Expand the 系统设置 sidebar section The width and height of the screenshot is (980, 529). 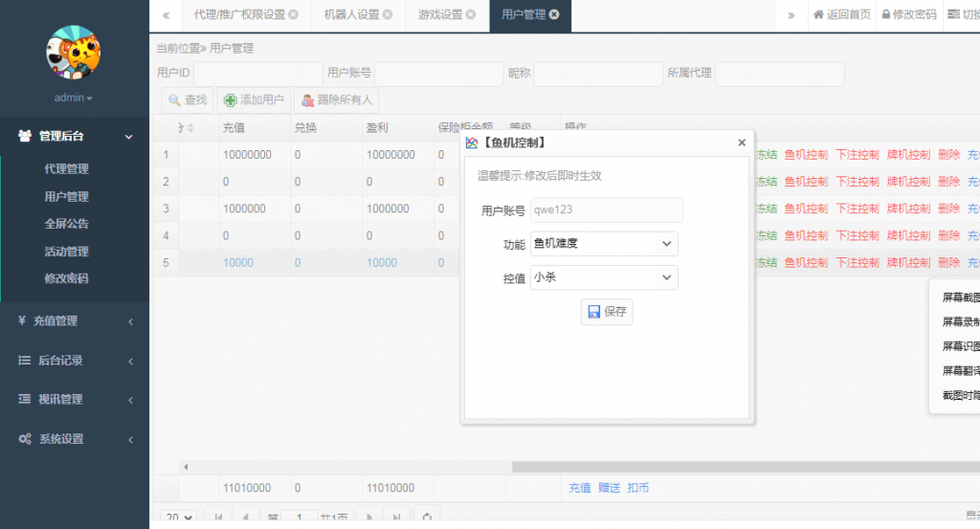click(x=75, y=439)
